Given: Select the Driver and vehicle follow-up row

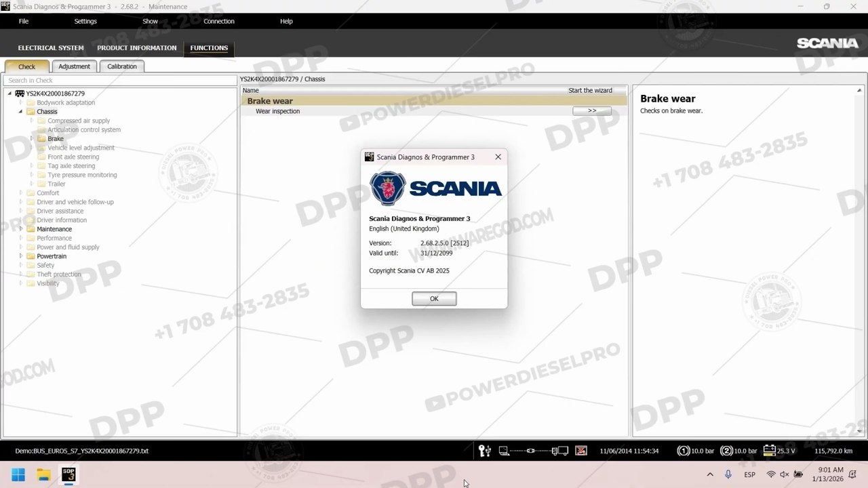Looking at the screenshot, I should (x=75, y=202).
